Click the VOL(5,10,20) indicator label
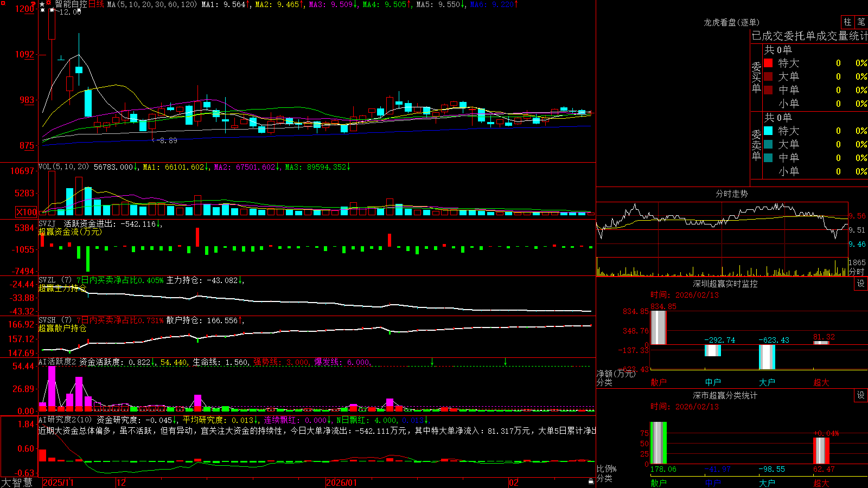The width and height of the screenshot is (868, 488). pyautogui.click(x=63, y=167)
